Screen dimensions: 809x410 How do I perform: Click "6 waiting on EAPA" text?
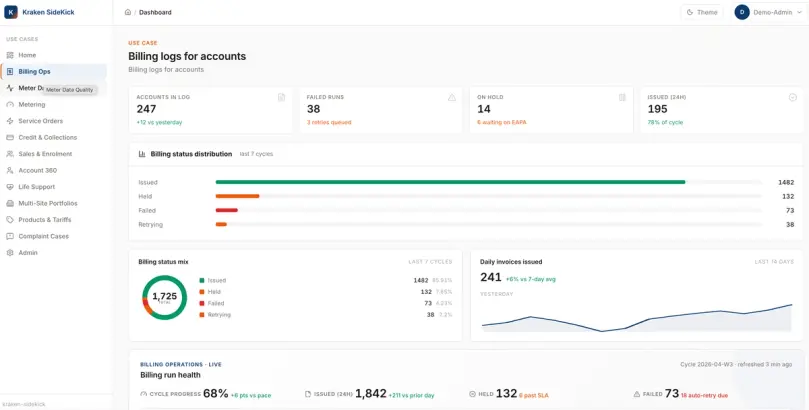click(x=502, y=123)
